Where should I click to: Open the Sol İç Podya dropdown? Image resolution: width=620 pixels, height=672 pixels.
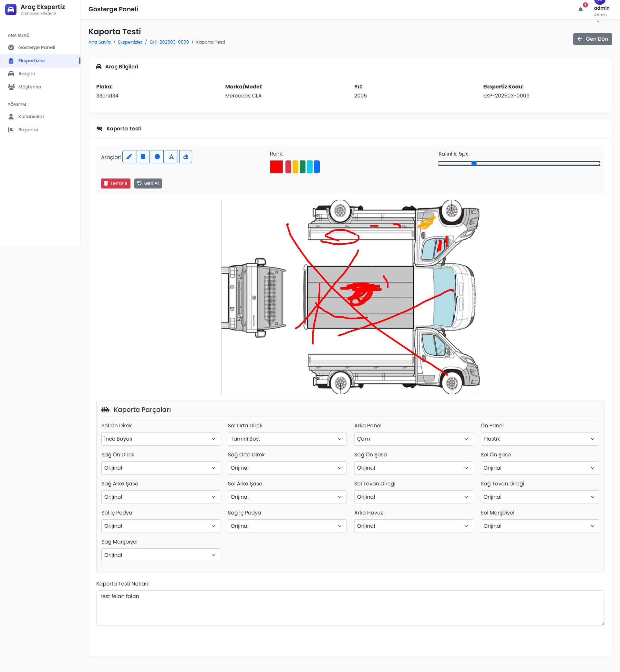(x=161, y=526)
